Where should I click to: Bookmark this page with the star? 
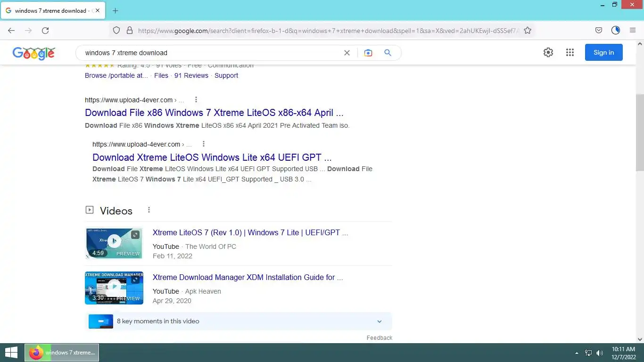click(x=528, y=30)
